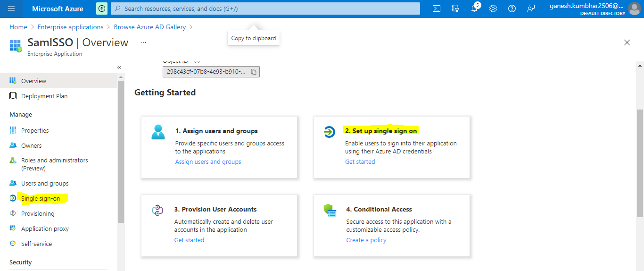
Task: Open Directory and subscription filter icon
Action: (455, 8)
